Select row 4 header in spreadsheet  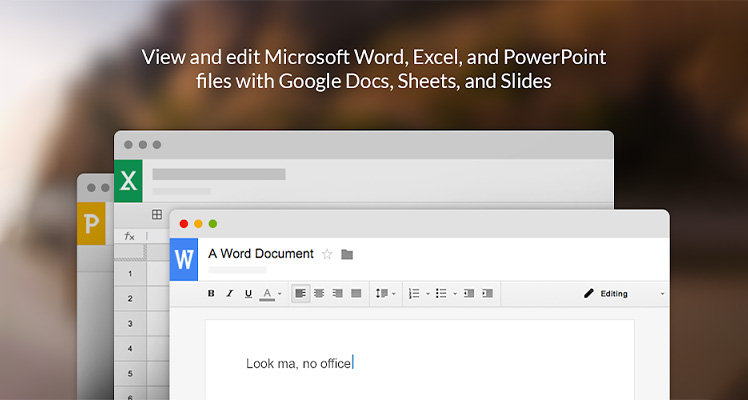130,349
